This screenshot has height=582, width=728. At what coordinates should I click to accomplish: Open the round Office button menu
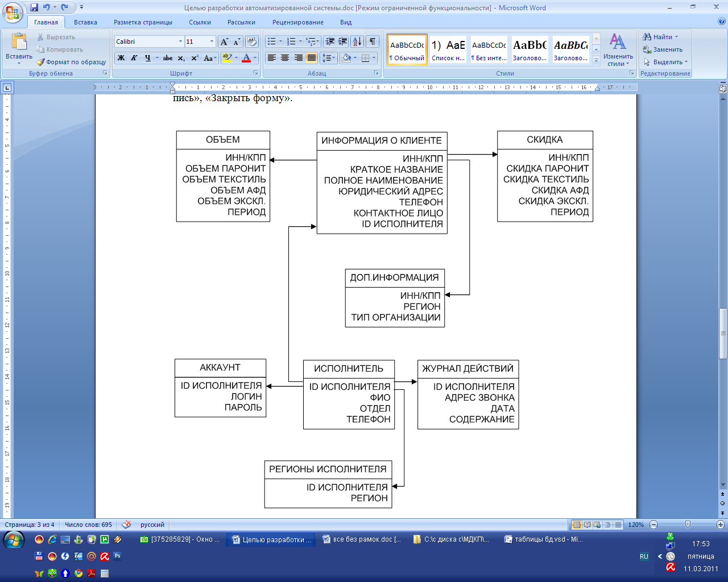click(x=13, y=13)
